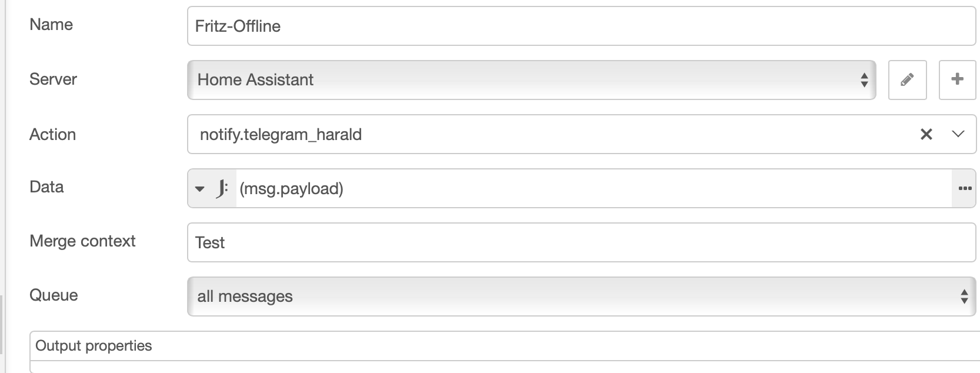Clear the notify.telegram_harald action
This screenshot has height=373, width=980.
point(926,135)
